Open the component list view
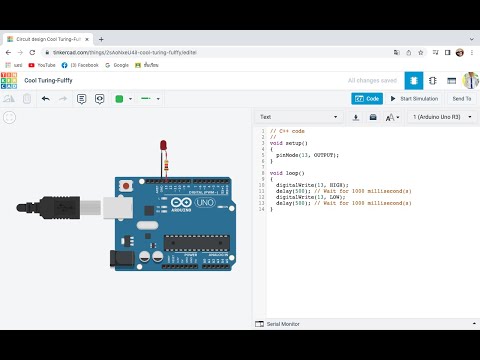Viewport: 480px width, 360px height. (451, 81)
